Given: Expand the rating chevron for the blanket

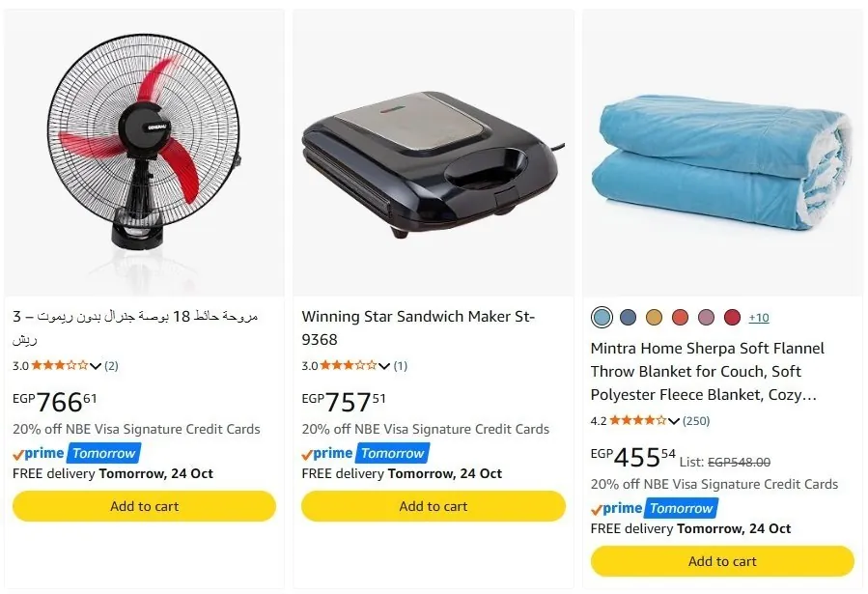Looking at the screenshot, I should click(673, 421).
